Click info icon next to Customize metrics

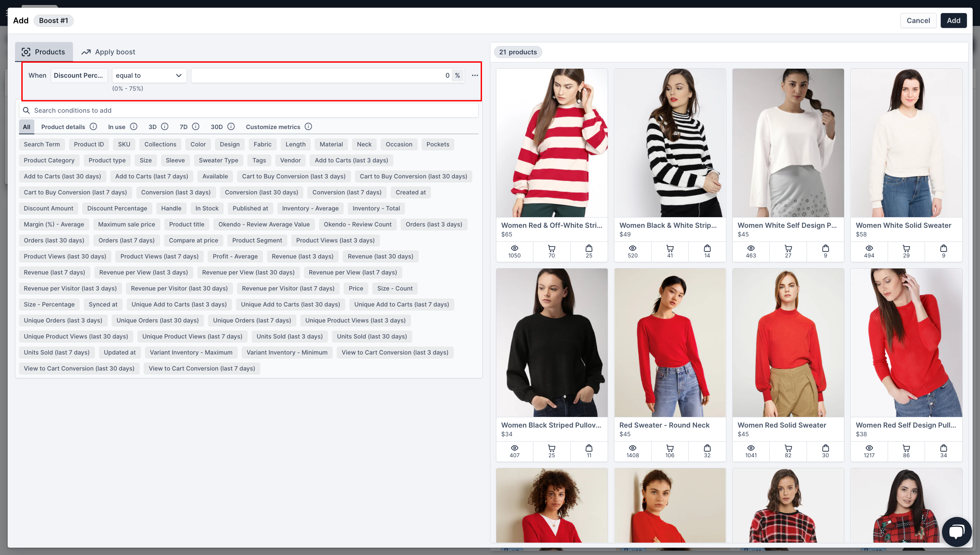click(309, 126)
